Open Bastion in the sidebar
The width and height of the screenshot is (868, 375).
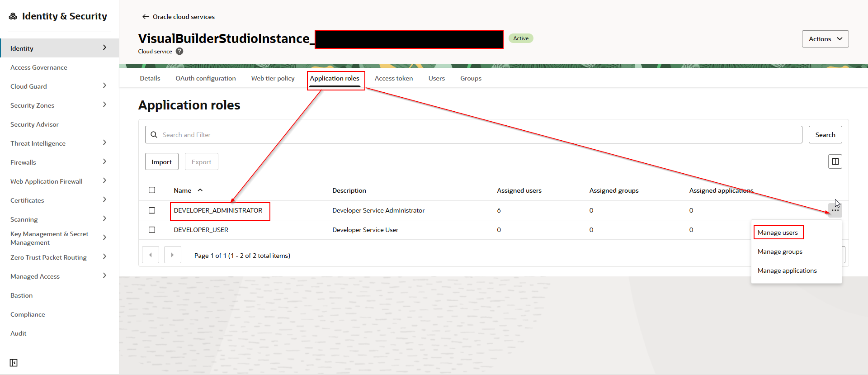[21, 295]
